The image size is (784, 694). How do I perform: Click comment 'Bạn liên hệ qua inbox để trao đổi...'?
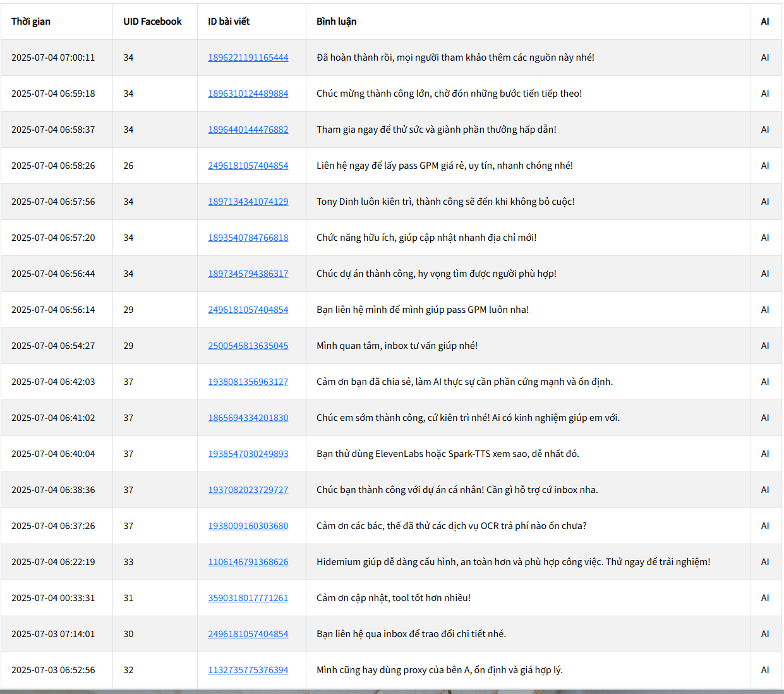point(411,634)
